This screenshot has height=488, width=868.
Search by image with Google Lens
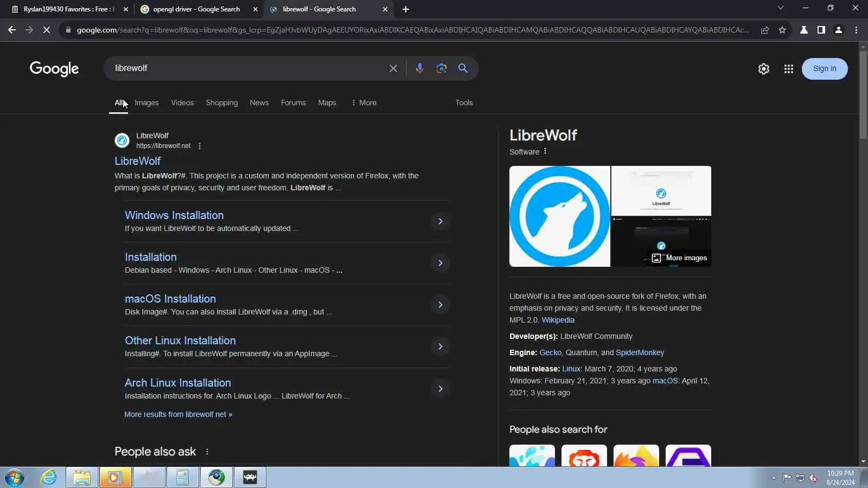click(442, 68)
